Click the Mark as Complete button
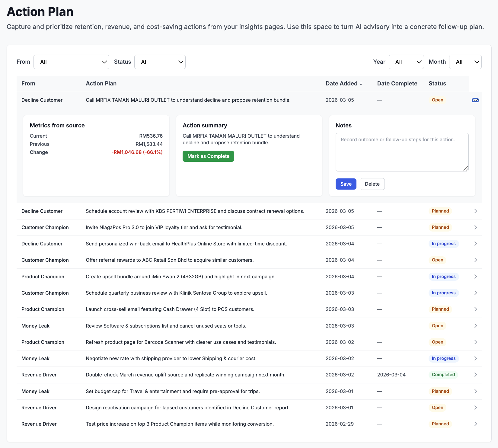 click(208, 156)
